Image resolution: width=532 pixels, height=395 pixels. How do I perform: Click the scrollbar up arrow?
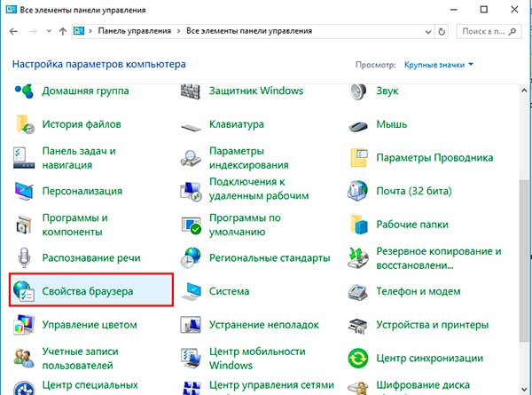pyautogui.click(x=523, y=91)
